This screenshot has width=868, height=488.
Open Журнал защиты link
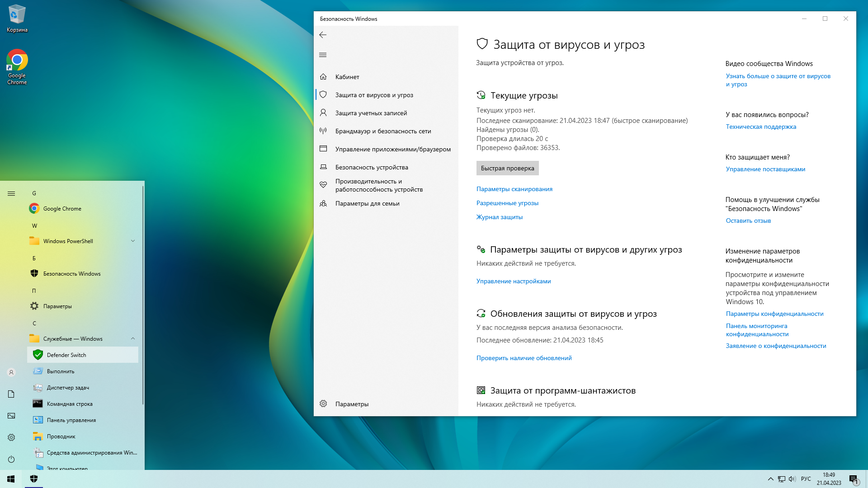pos(500,217)
